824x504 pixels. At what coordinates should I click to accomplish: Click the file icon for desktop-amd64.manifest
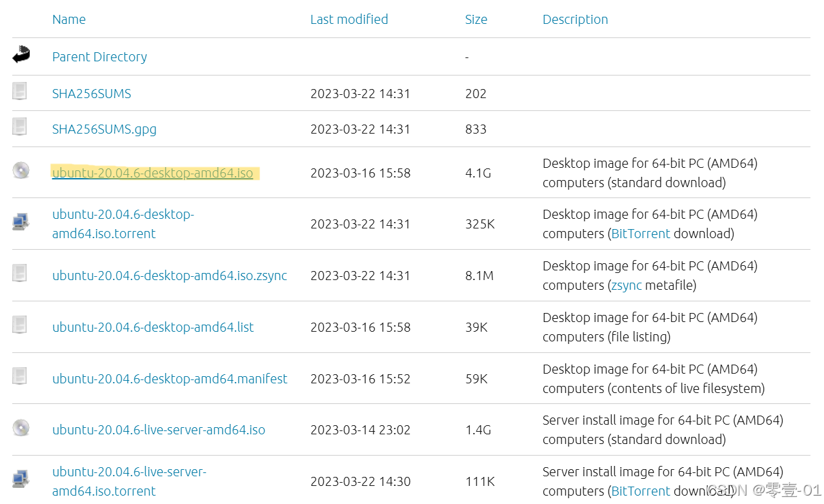click(x=20, y=377)
